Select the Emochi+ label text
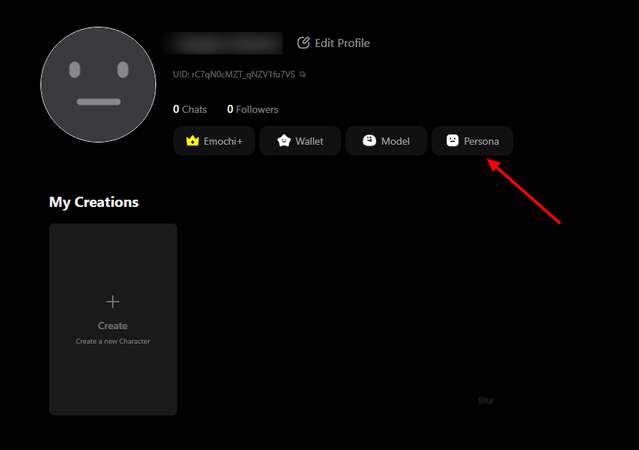This screenshot has height=450, width=639. tap(223, 142)
